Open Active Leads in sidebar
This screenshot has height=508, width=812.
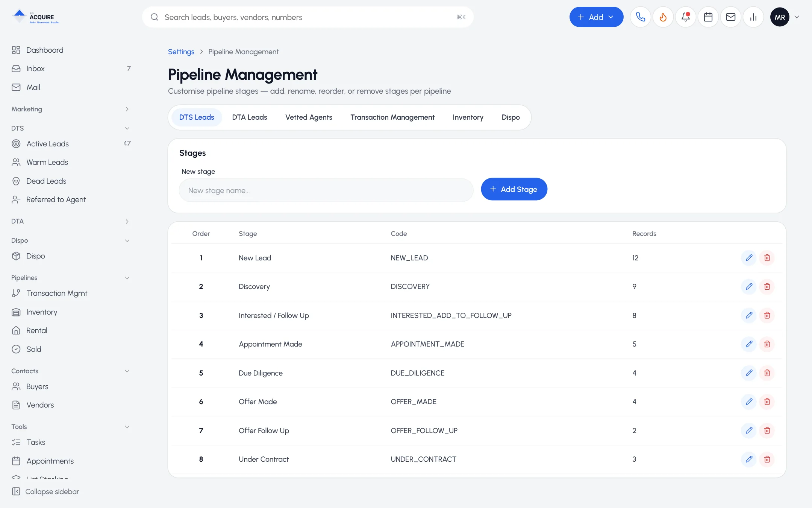(70, 144)
